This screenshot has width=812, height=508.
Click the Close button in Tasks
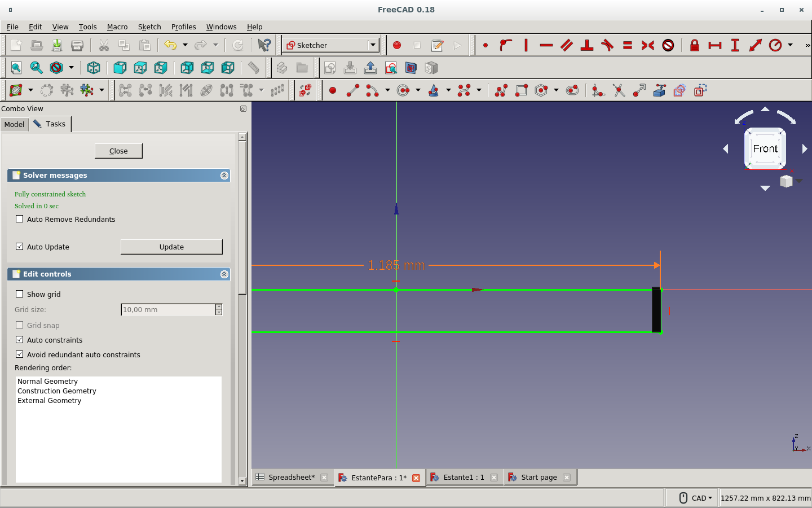pyautogui.click(x=118, y=151)
